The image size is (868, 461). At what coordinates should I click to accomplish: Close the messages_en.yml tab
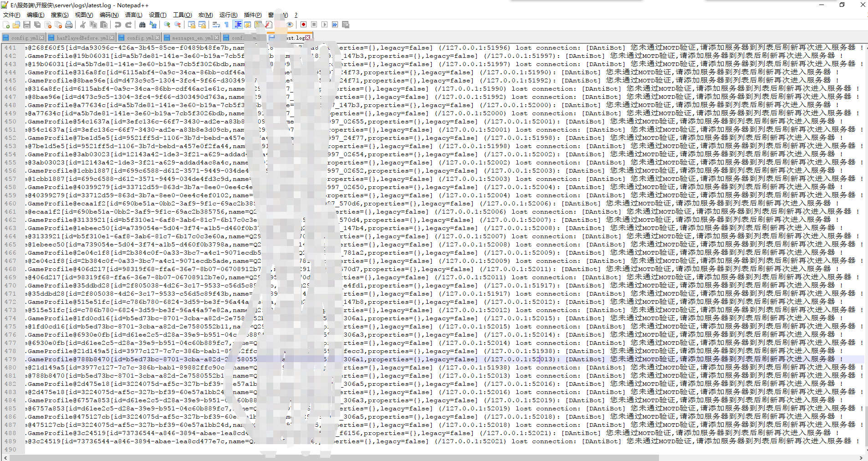pyautogui.click(x=217, y=38)
